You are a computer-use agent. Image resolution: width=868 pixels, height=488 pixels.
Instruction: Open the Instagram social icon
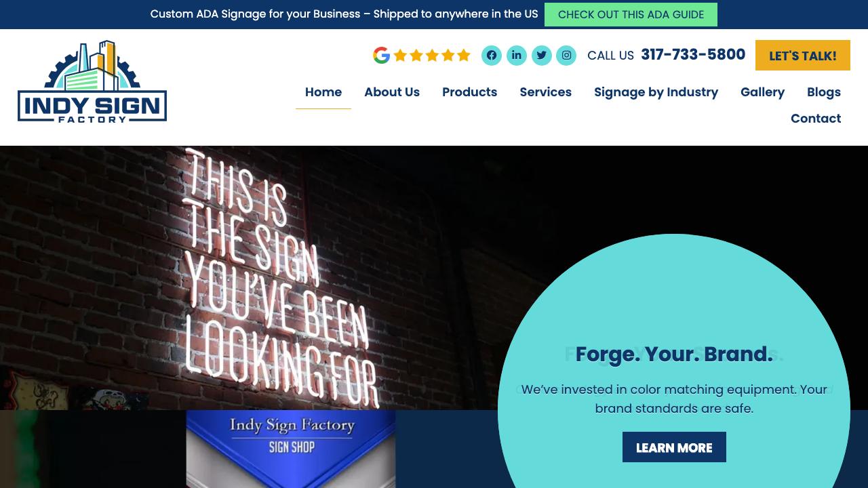[x=566, y=56]
